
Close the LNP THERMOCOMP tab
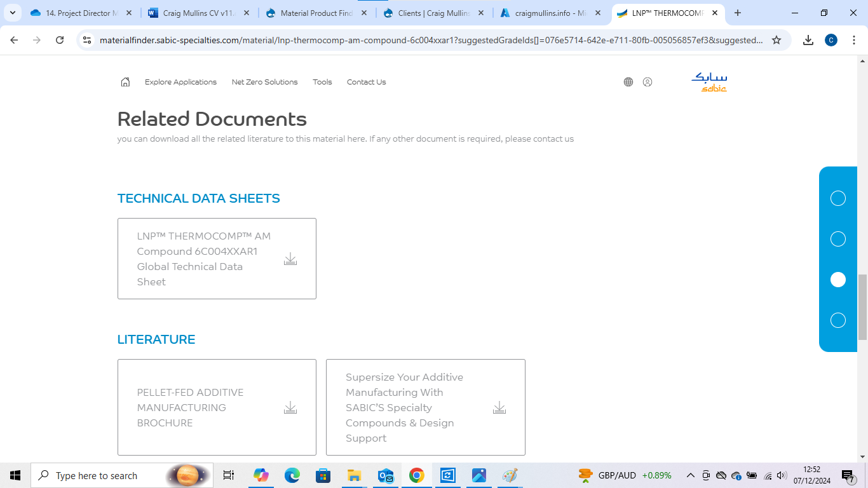715,13
